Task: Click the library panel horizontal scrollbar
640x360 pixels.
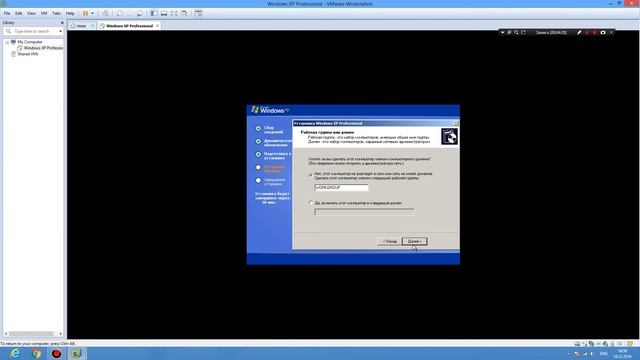Action: point(32,333)
